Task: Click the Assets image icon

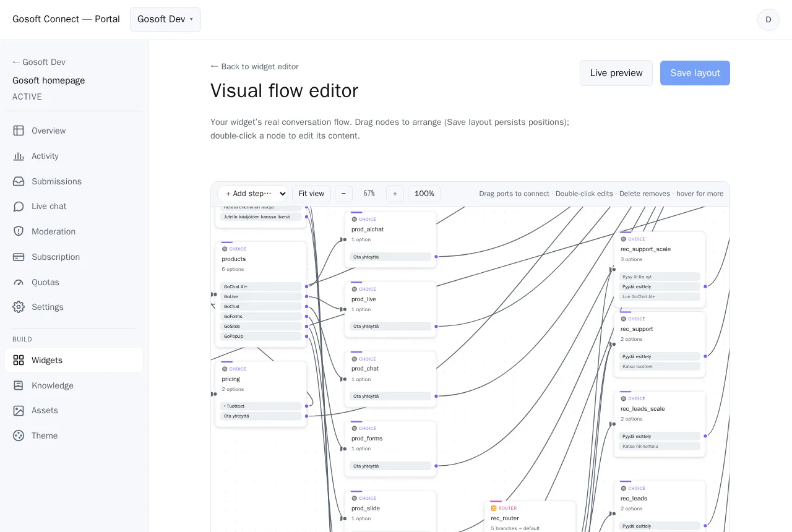Action: tap(19, 410)
